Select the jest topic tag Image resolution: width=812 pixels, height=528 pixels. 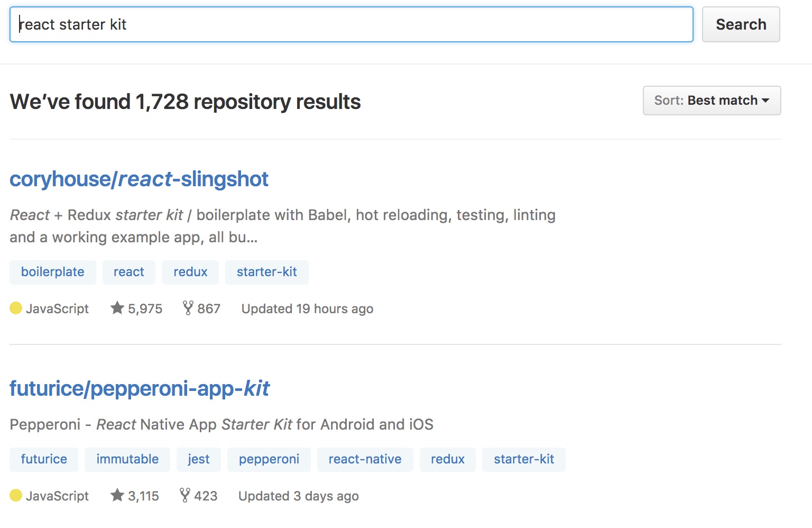[x=199, y=459]
